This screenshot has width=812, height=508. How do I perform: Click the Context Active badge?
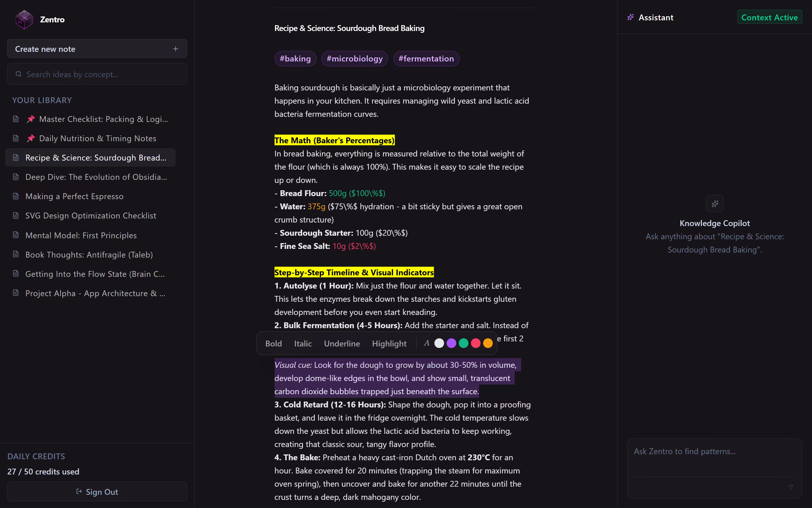pyautogui.click(x=769, y=17)
